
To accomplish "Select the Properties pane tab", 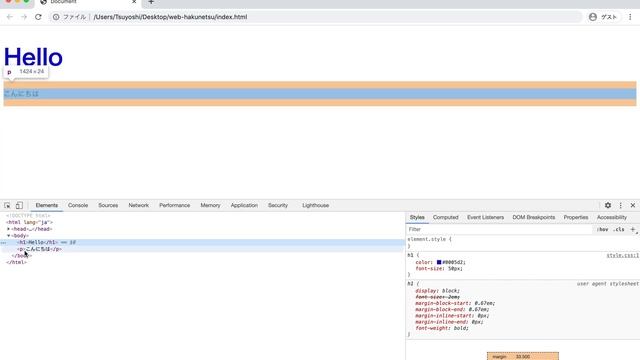I will pyautogui.click(x=576, y=218).
